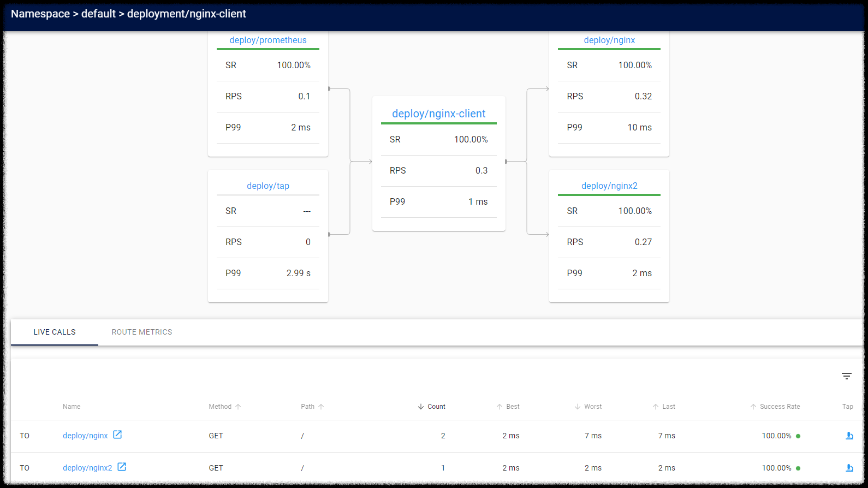Open the external link icon beside deploy/nginx in the table

[117, 435]
